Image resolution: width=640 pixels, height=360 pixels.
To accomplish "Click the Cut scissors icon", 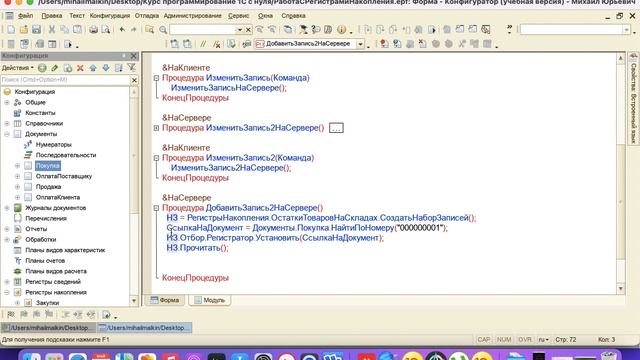I will point(52,29).
